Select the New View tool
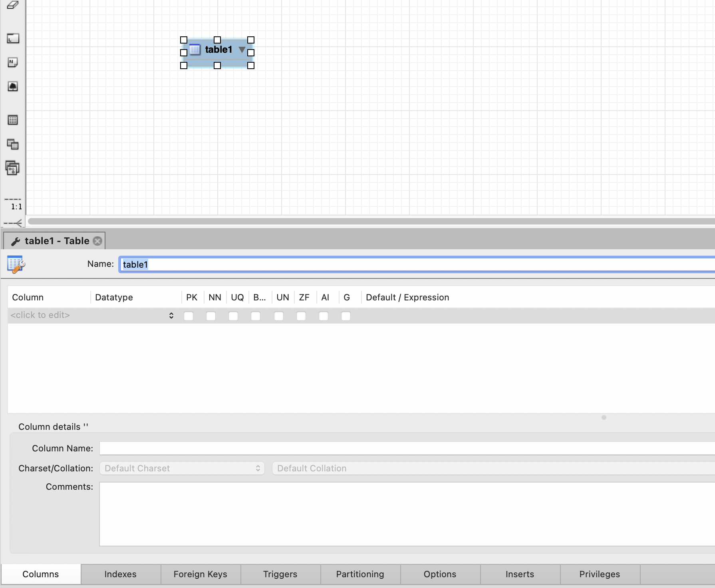Image resolution: width=715 pixels, height=588 pixels. tap(13, 144)
